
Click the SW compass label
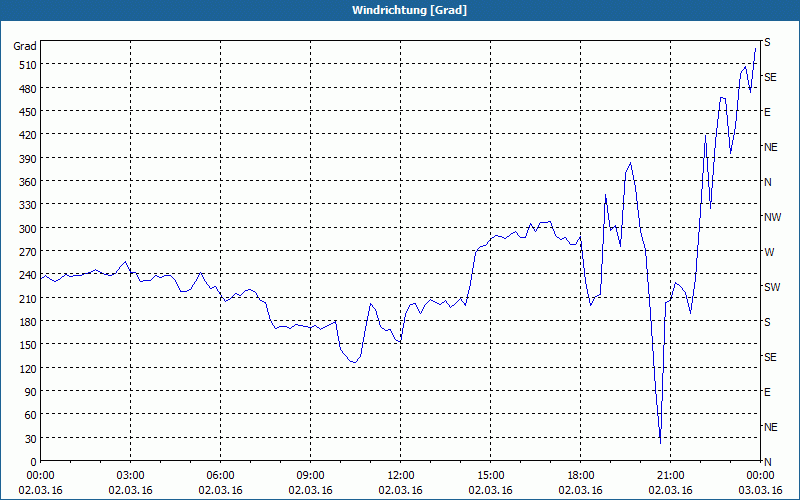pyautogui.click(x=772, y=287)
